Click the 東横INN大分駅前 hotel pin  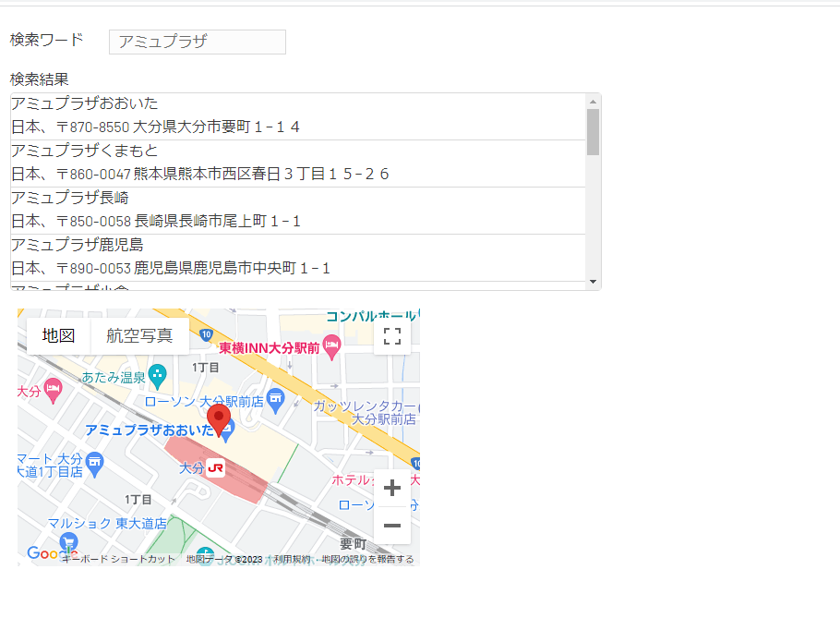(x=331, y=346)
